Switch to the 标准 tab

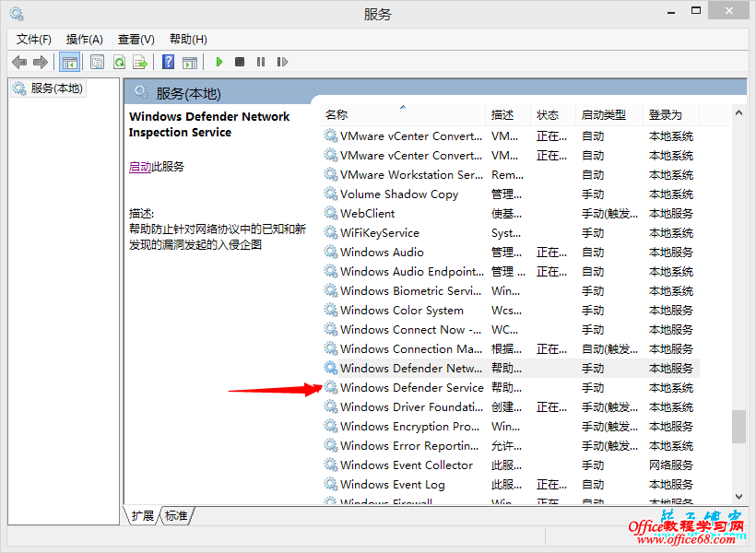[x=175, y=516]
